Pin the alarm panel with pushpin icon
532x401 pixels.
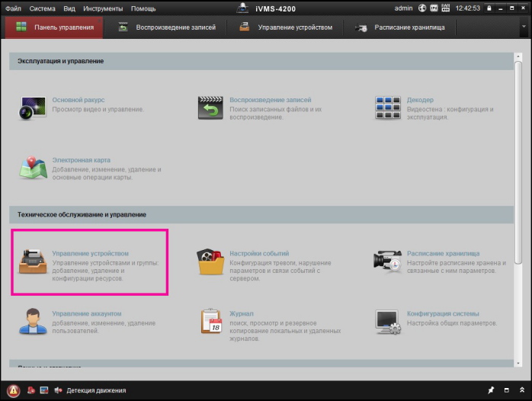tap(491, 390)
